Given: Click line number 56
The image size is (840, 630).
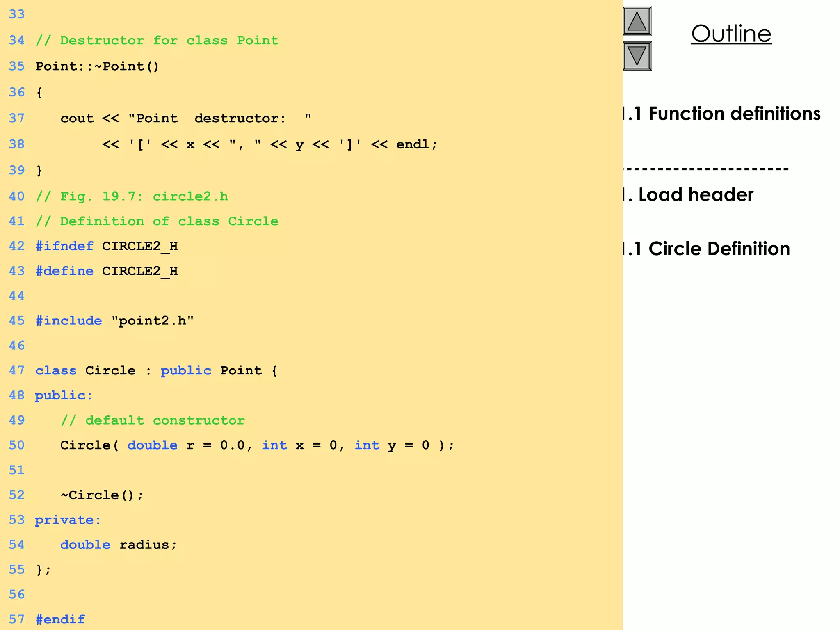Looking at the screenshot, I should [x=17, y=594].
